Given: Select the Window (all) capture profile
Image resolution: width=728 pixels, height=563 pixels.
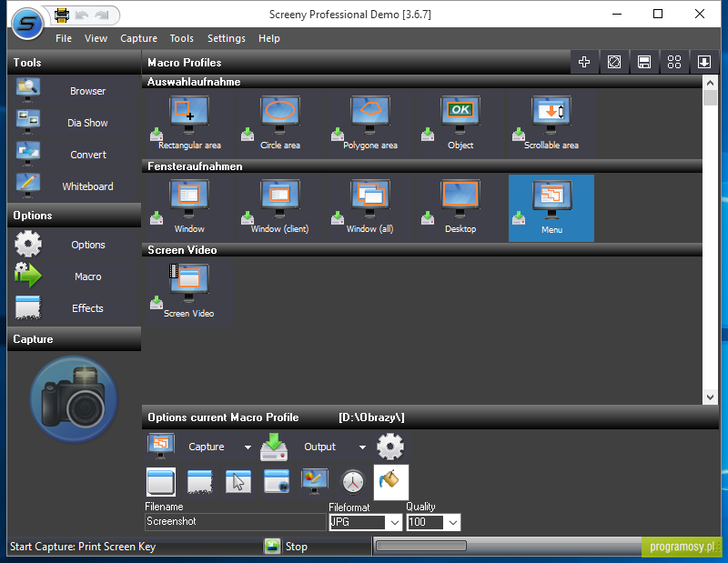Looking at the screenshot, I should tap(370, 208).
